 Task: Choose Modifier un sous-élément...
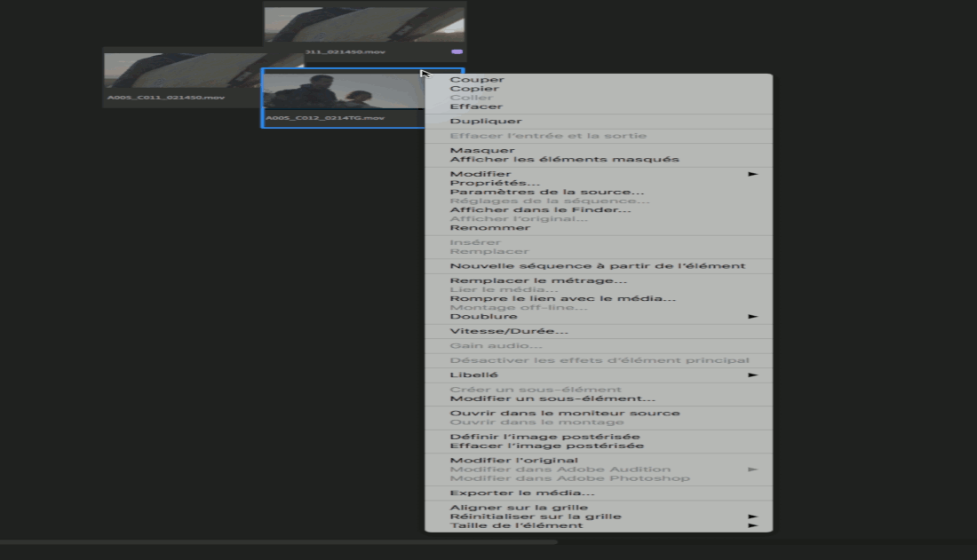pyautogui.click(x=598, y=398)
